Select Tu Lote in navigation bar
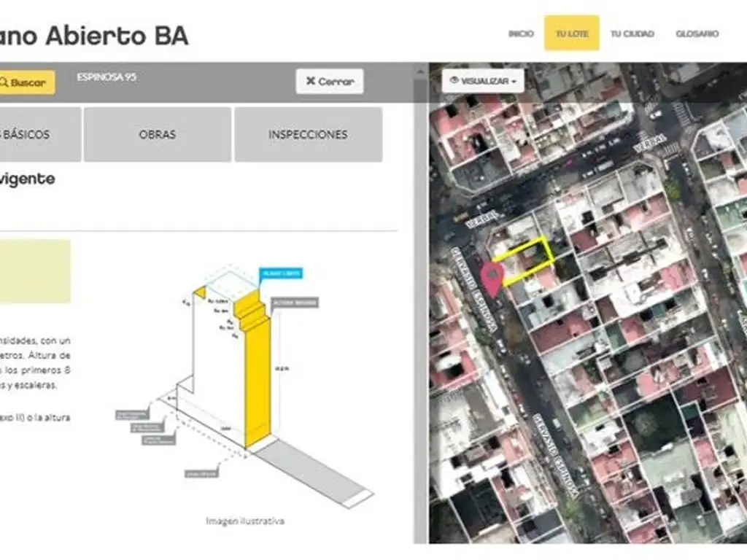Image resolution: width=747 pixels, height=560 pixels. pos(572,34)
